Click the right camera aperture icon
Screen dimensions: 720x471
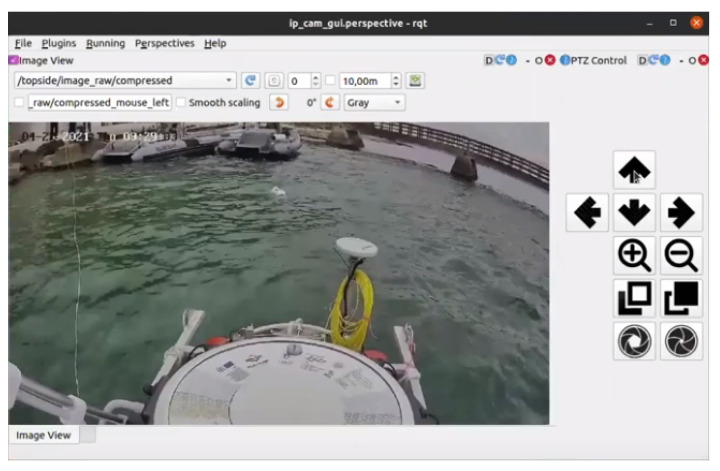681,342
